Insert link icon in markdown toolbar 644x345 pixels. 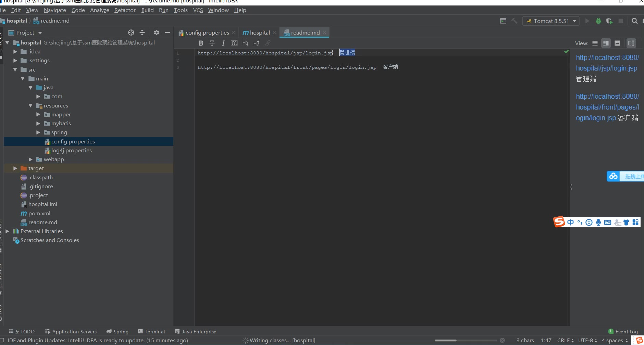click(268, 43)
